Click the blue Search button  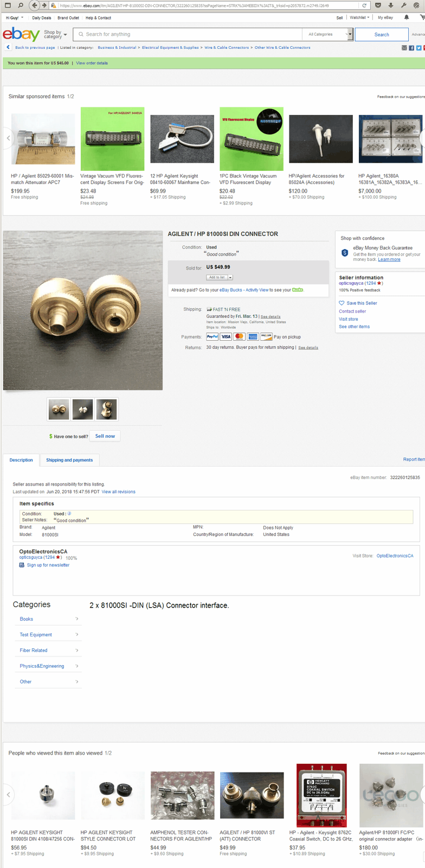[382, 34]
